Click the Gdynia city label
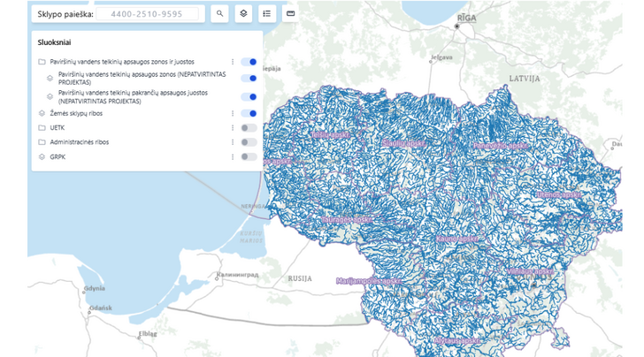This screenshot has width=644, height=357. pos(95,288)
